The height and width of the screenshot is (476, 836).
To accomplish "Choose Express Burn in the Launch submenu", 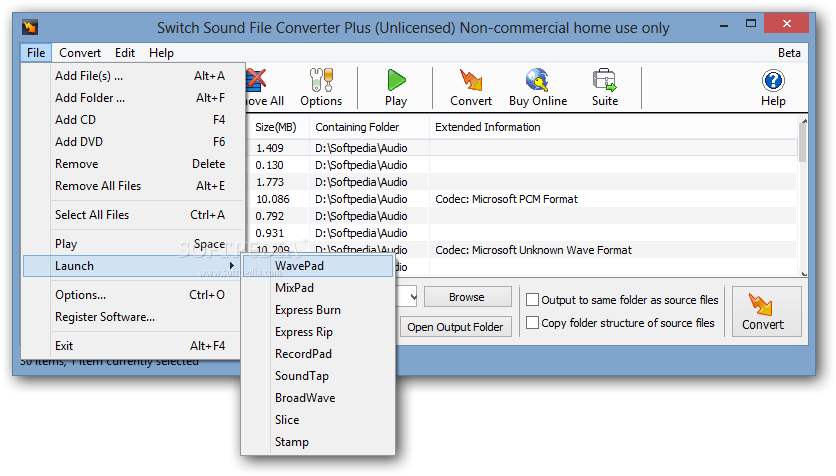I will (x=308, y=310).
